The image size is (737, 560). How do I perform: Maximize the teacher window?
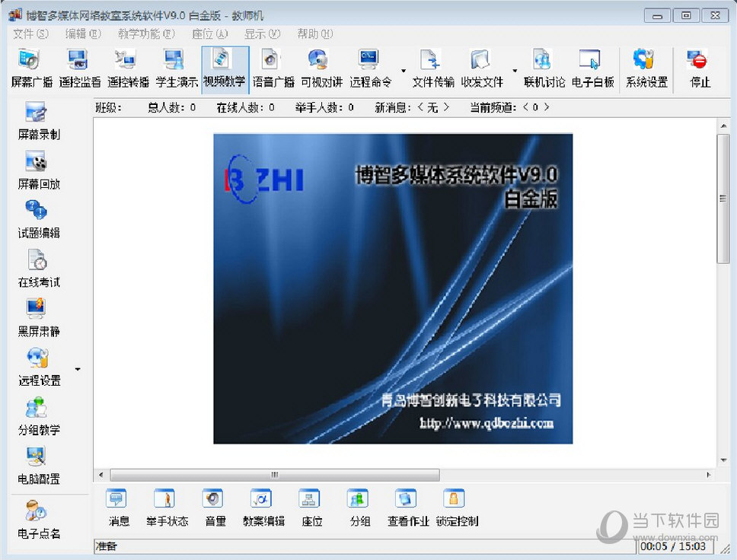click(686, 15)
